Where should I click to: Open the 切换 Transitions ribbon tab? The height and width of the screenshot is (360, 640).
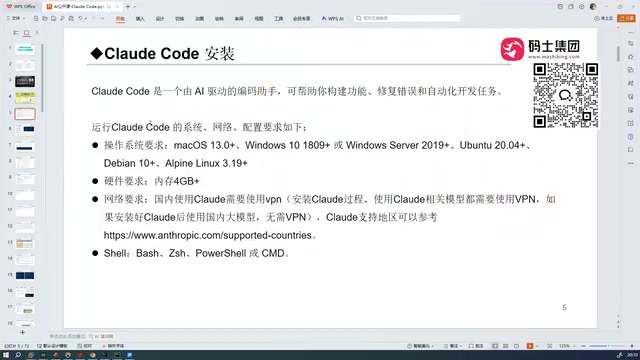(180, 19)
